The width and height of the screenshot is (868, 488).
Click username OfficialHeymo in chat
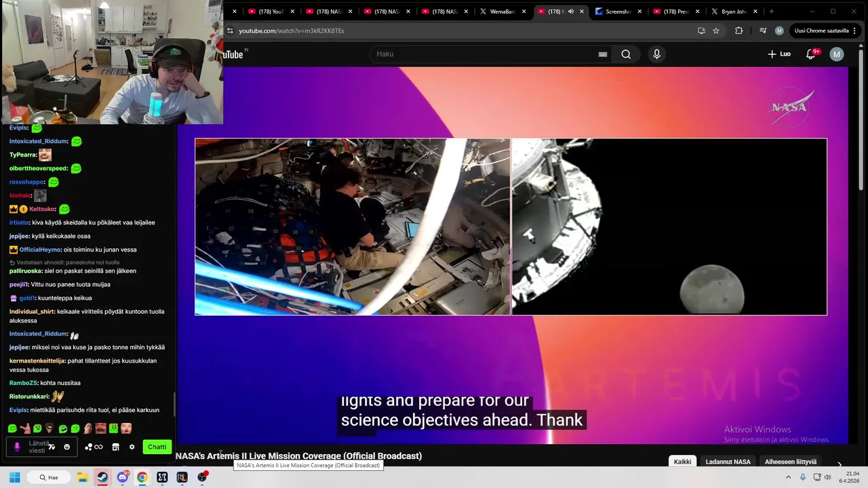40,249
